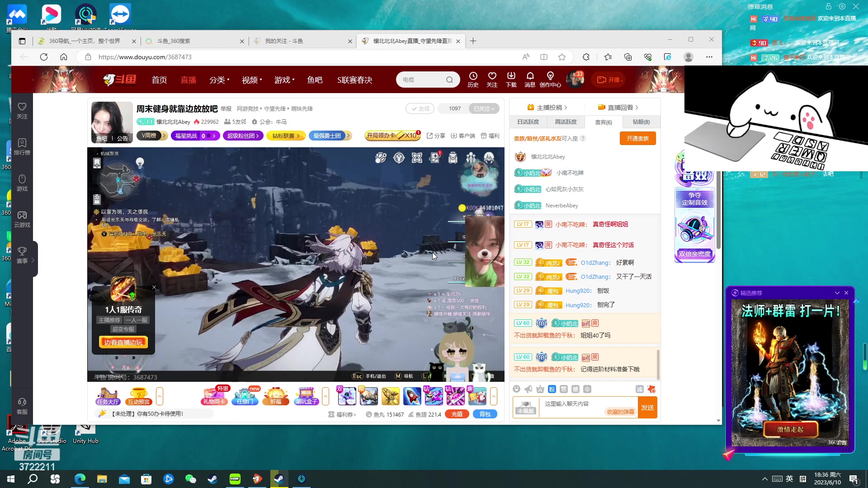Click the 开播 start streaming button
Image resolution: width=868 pixels, height=488 pixels.
[x=609, y=80]
